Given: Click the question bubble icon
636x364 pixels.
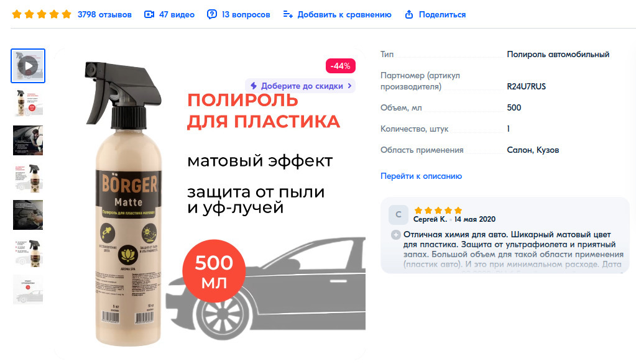Looking at the screenshot, I should pyautogui.click(x=212, y=14).
